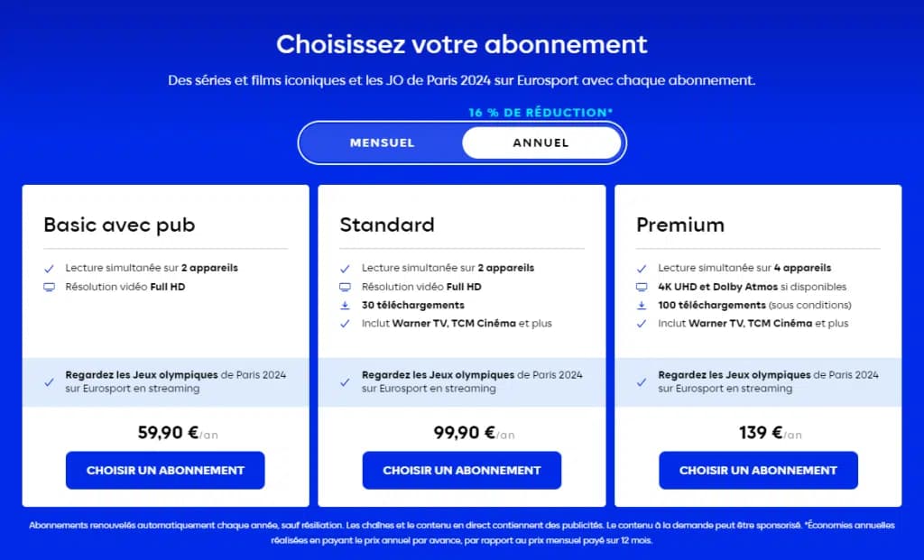
Task: Click the checkmark near '30 téléchargements' in Standard
Action: (x=346, y=305)
